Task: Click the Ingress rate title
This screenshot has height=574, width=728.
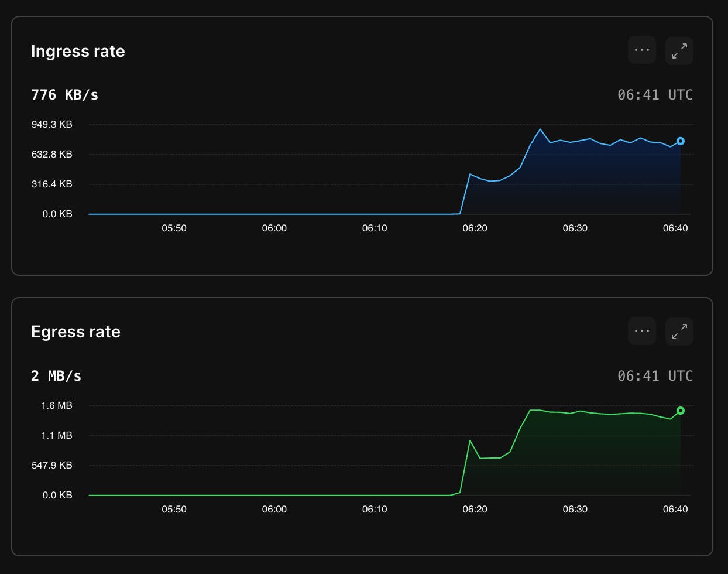Action: coord(78,51)
